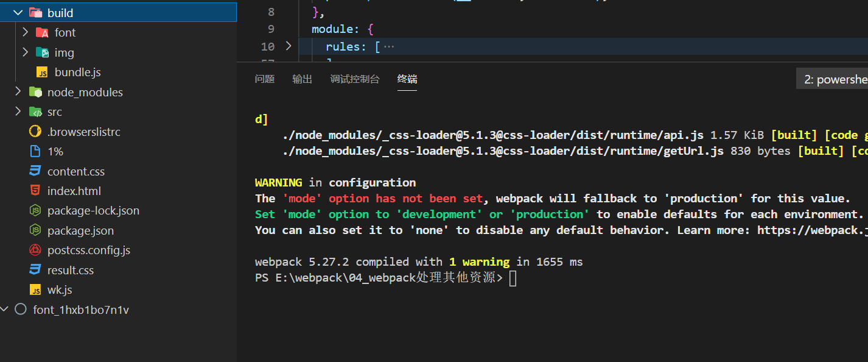The image size is (868, 362).
Task: Click the 1% file icon
Action: coord(35,151)
